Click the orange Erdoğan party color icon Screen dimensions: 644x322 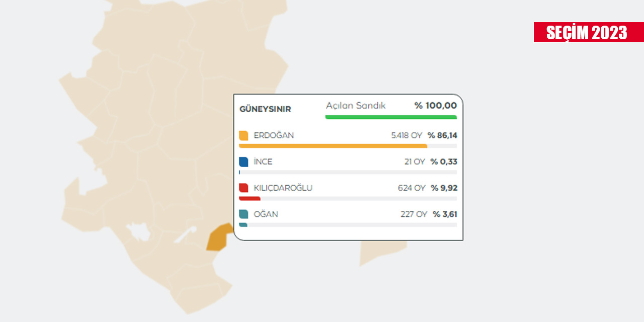(244, 136)
